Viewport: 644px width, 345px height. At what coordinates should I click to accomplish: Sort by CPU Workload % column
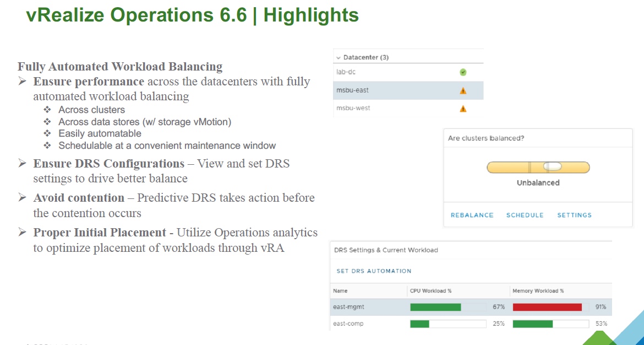click(430, 291)
